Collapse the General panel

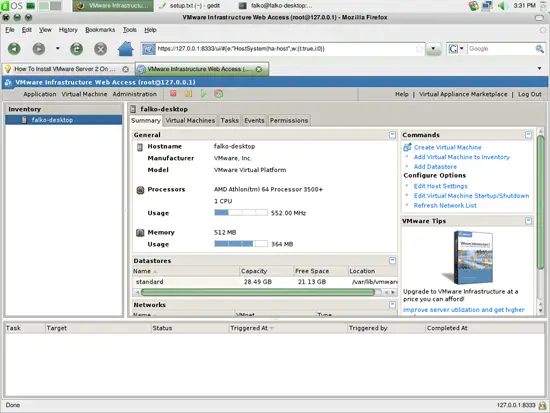[393, 135]
